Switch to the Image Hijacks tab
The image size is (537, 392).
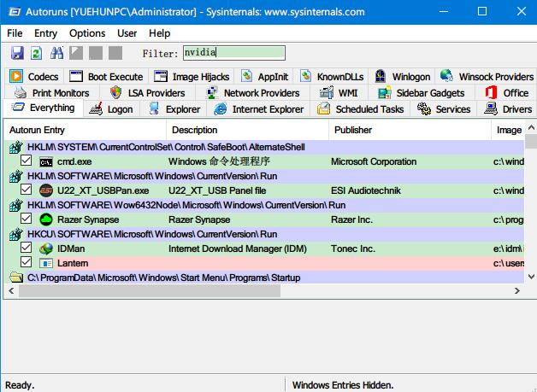[x=192, y=76]
